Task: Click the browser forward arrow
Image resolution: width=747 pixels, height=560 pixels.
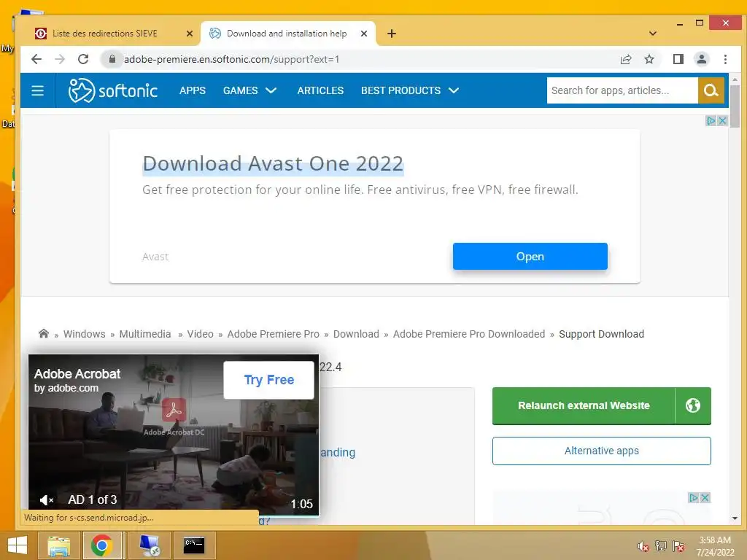Action: tap(60, 59)
